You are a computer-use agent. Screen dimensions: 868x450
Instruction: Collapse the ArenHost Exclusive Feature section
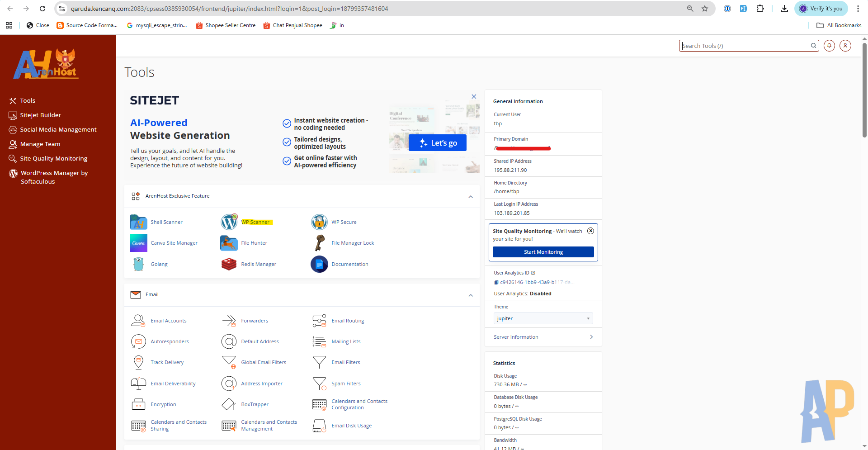pos(471,197)
